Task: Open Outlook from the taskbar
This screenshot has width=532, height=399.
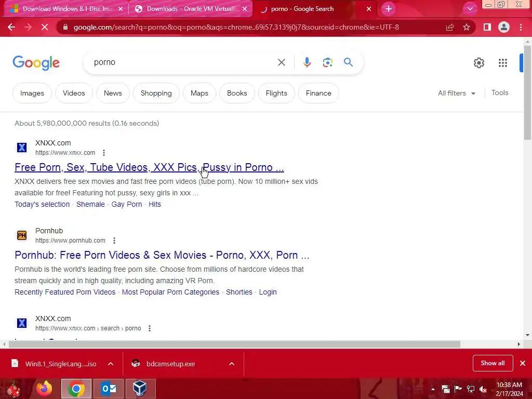Action: coord(109,389)
